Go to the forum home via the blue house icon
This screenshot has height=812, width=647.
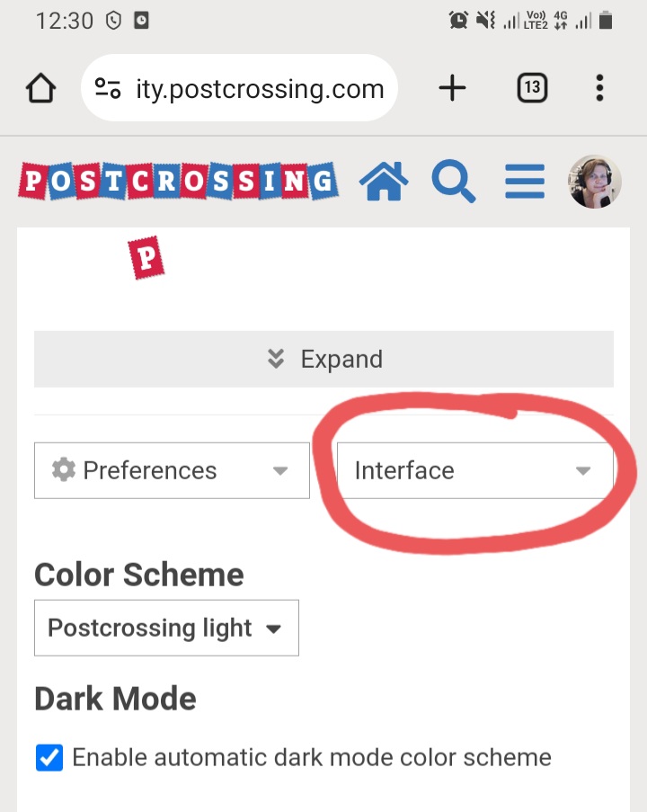(x=384, y=181)
